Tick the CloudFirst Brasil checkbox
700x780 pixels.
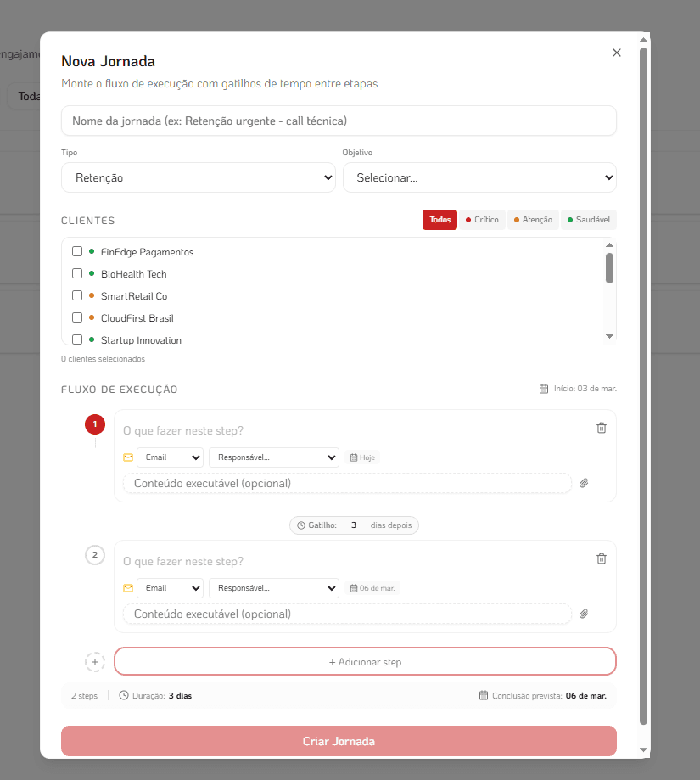click(x=77, y=317)
